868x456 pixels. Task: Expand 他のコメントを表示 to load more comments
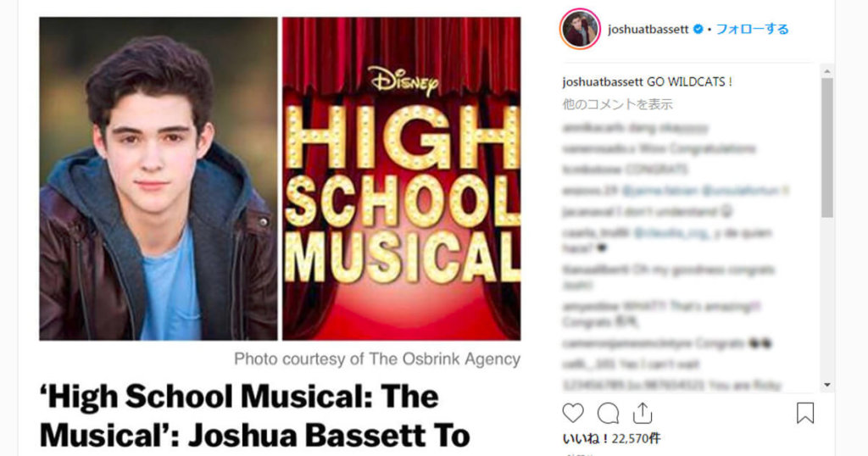coord(617,104)
